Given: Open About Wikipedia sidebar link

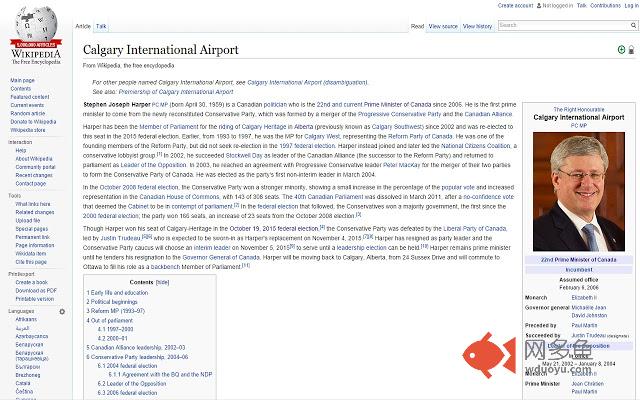Looking at the screenshot, I should pos(34,159).
